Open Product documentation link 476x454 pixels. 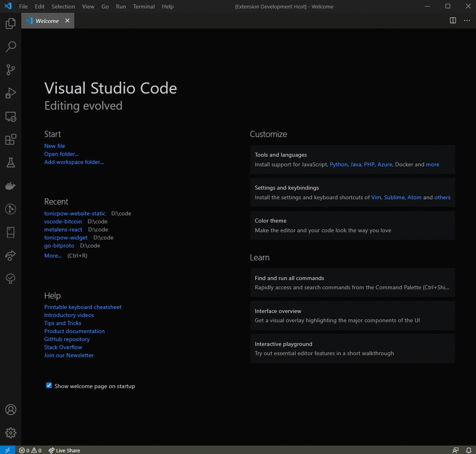pyautogui.click(x=74, y=331)
